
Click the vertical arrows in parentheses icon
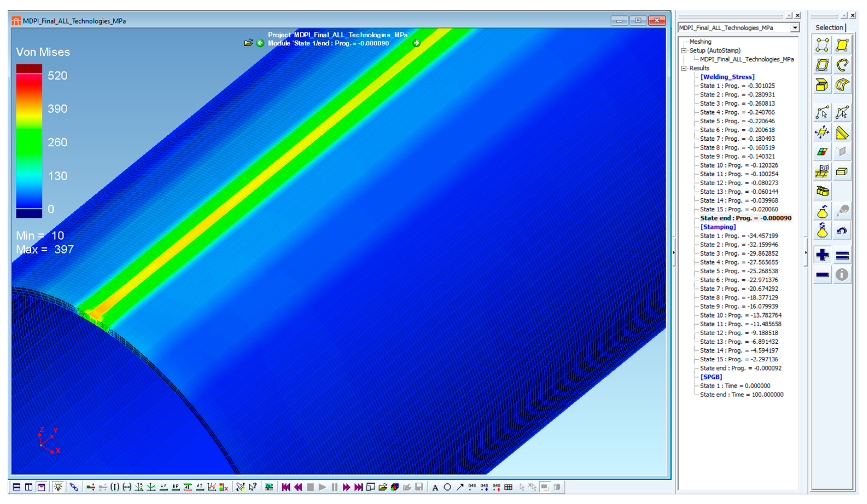115,487
